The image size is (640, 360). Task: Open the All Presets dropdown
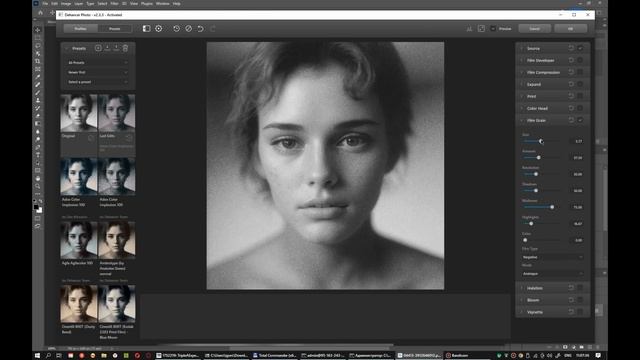click(x=98, y=62)
